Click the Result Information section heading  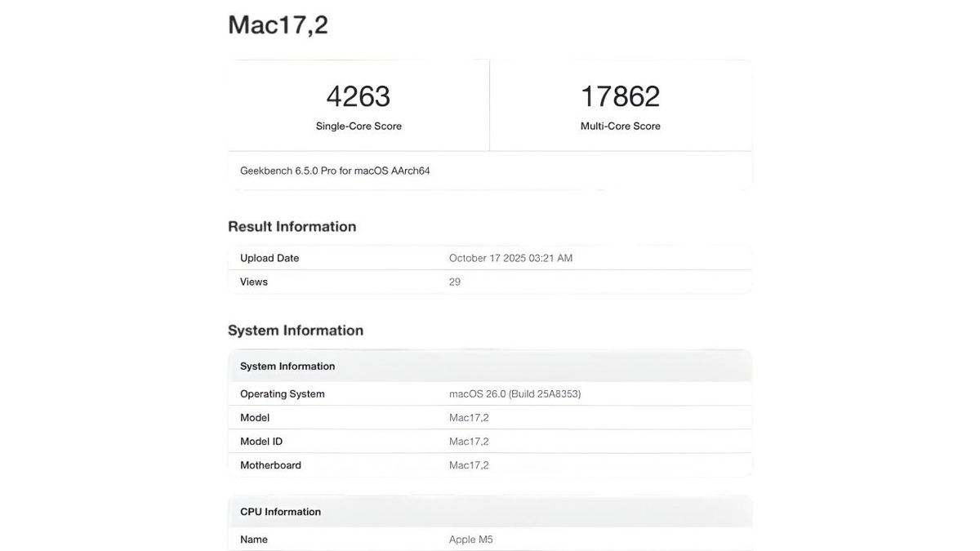[292, 226]
